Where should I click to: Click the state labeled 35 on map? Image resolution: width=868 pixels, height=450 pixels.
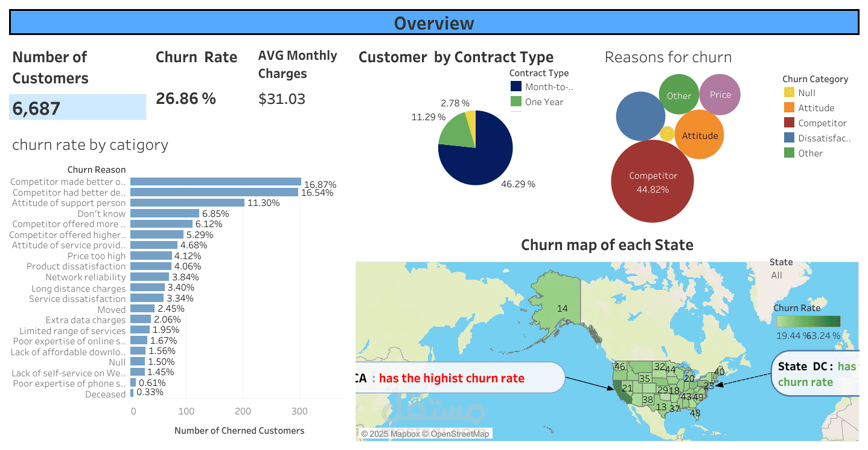(645, 378)
